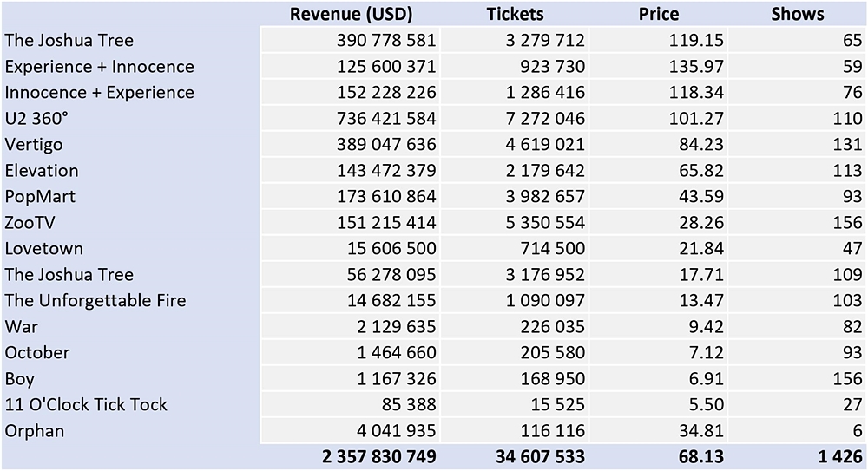The width and height of the screenshot is (868, 471).
Task: Select revenue cell 390 778 581
Action: click(x=350, y=41)
